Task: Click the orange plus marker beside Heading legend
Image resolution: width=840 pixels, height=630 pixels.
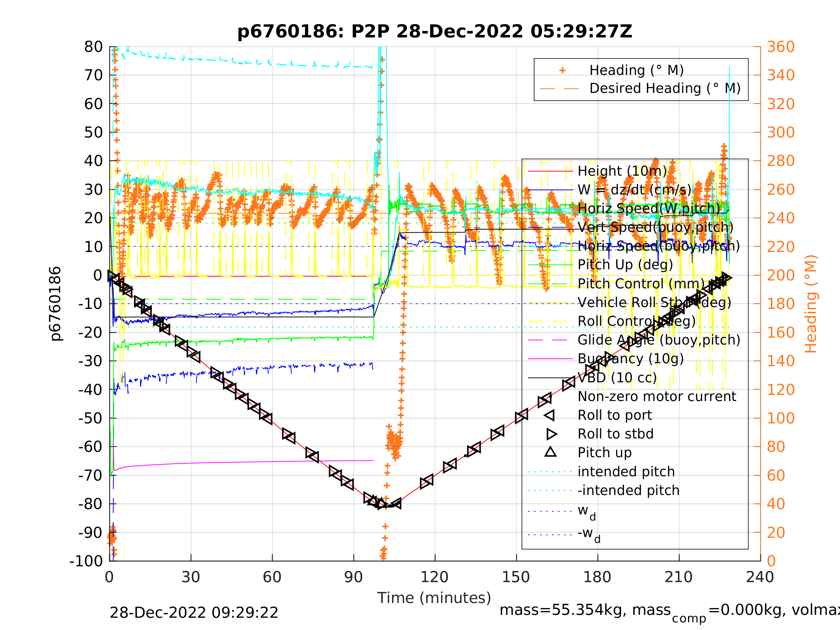Action: click(x=562, y=70)
